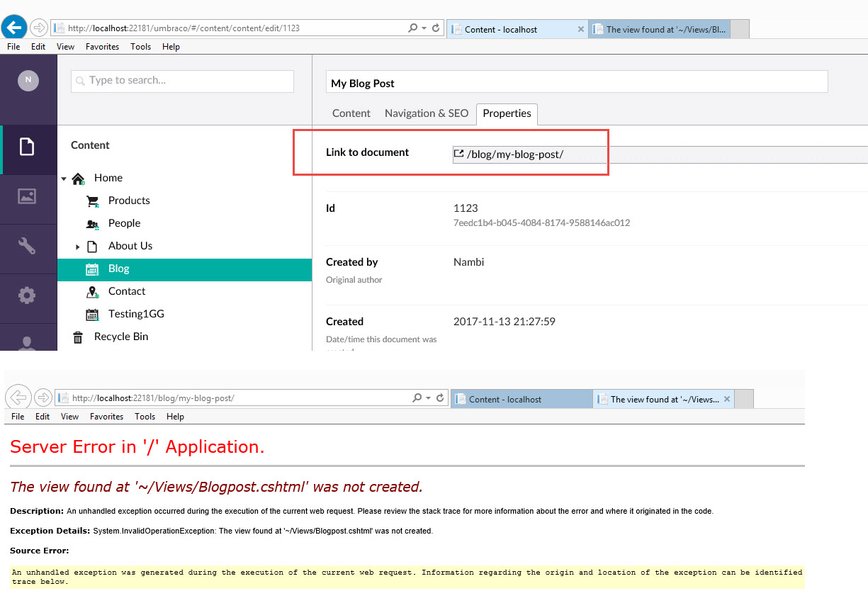Screen dimensions: 868x603
Task: Click the 'Type to search...' field
Action: (183, 81)
